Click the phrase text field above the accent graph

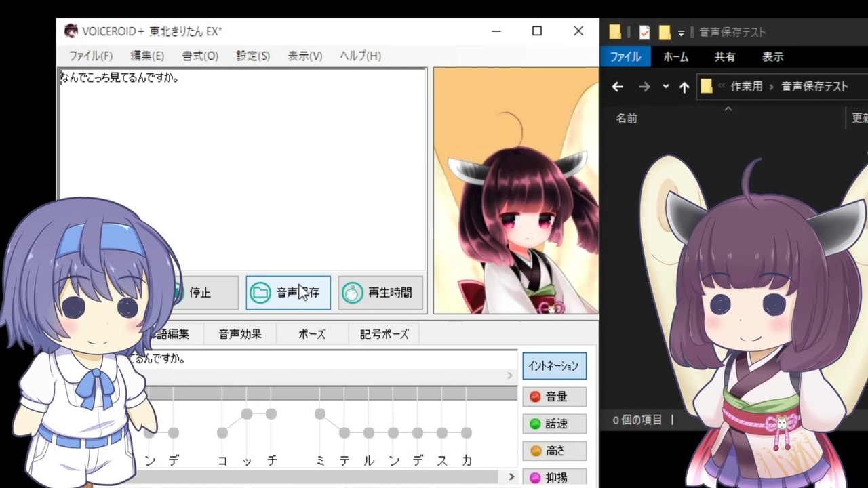pyautogui.click(x=322, y=359)
